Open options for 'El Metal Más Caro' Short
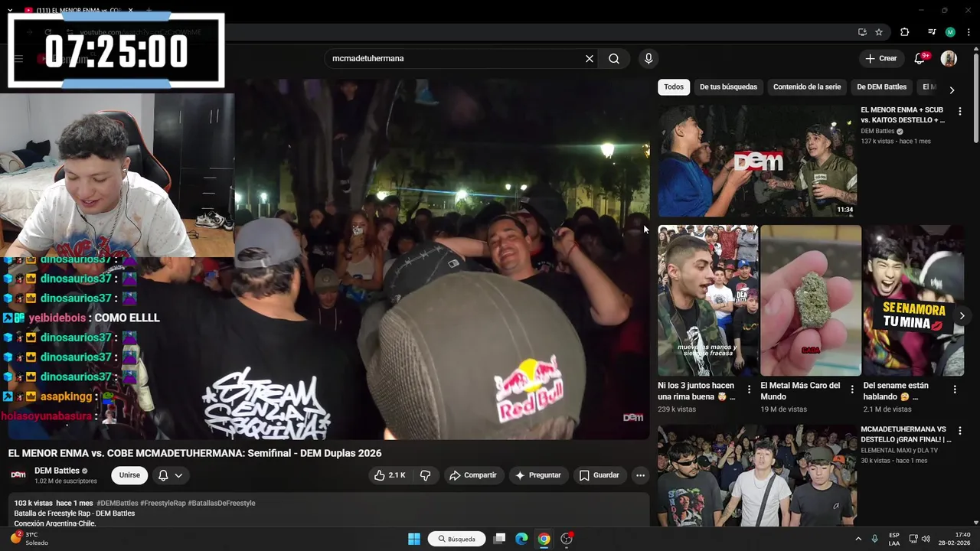 tap(851, 390)
